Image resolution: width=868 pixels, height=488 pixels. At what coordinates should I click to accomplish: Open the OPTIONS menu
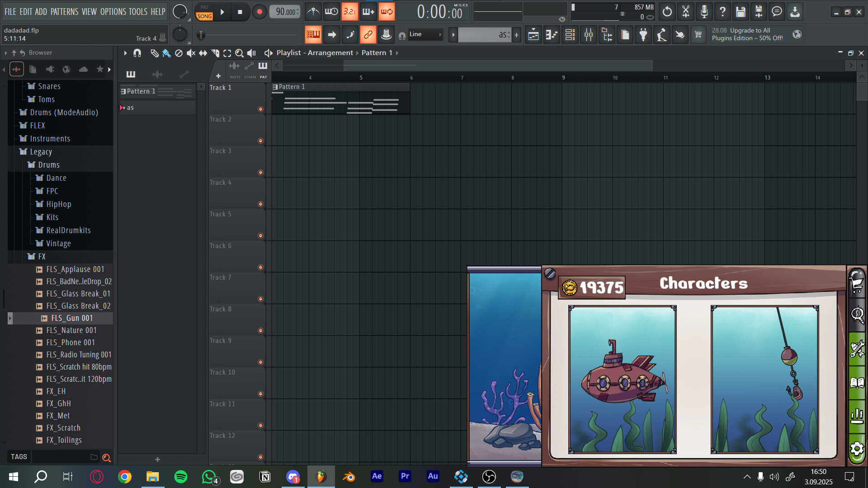pos(113,12)
